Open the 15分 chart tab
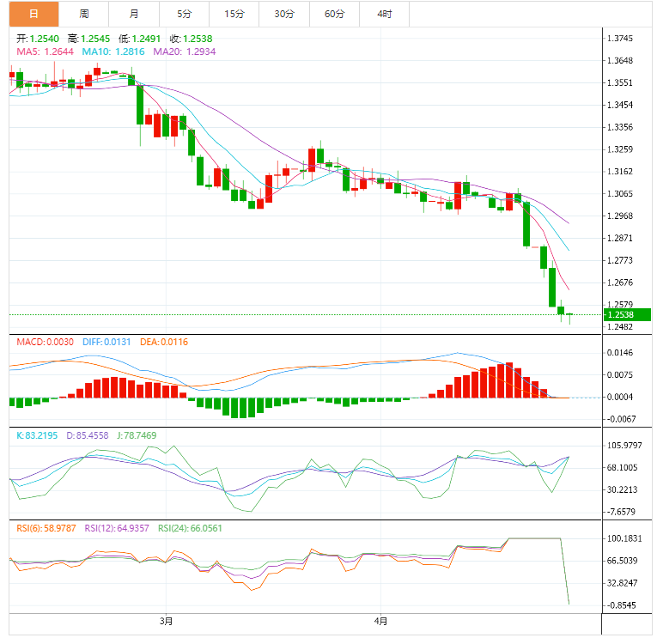The image size is (657, 644). (x=234, y=14)
